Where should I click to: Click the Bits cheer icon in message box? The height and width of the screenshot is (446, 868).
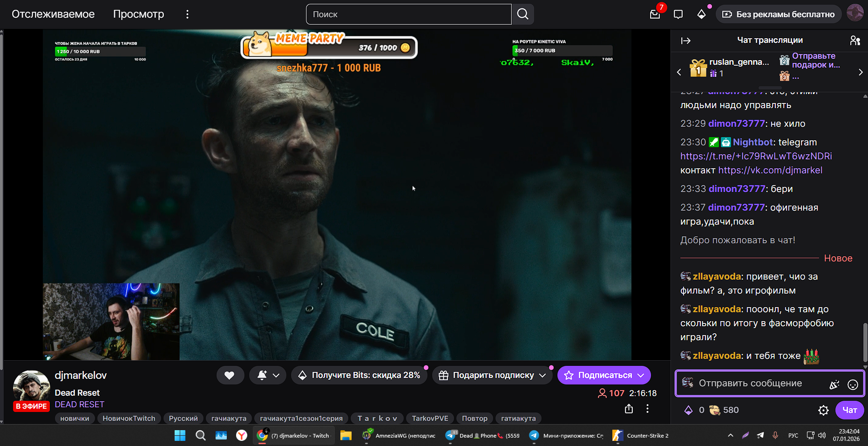pos(834,384)
